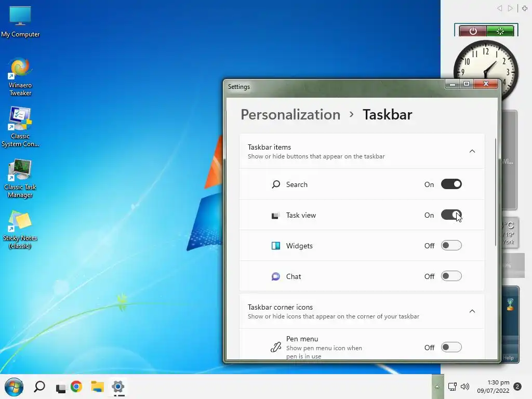This screenshot has width=532, height=399.
Task: Click the plus icon to add gadgets
Action: click(x=525, y=8)
